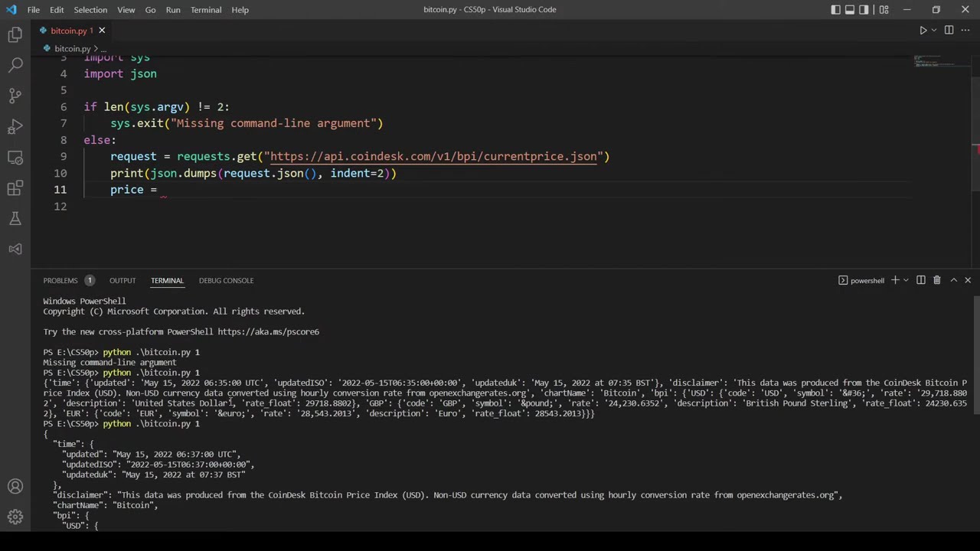The height and width of the screenshot is (551, 980).
Task: Switch to the Debug Console tab
Action: click(x=226, y=280)
